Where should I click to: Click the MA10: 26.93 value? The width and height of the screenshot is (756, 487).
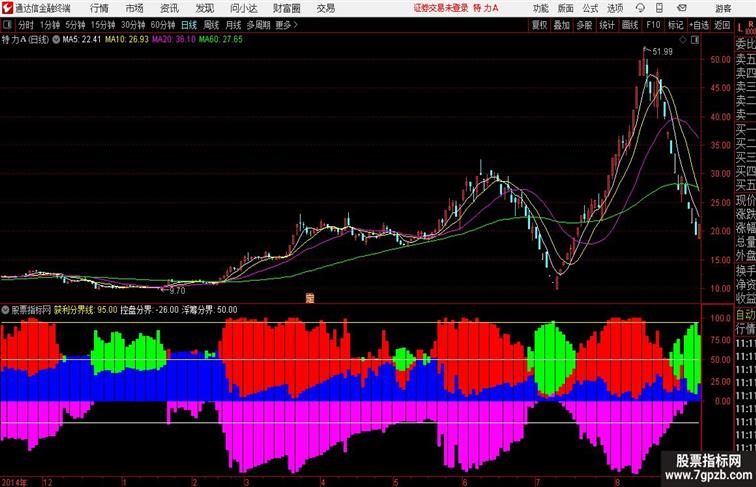127,40
